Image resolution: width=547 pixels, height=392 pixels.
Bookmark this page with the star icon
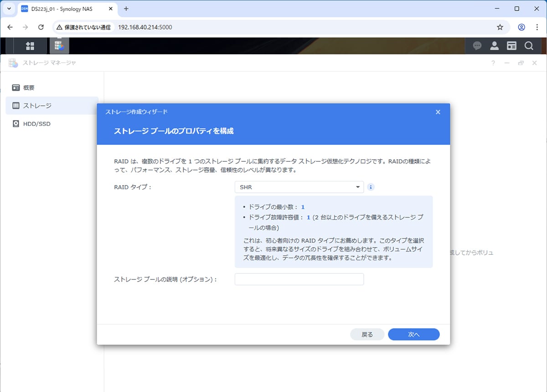[500, 27]
